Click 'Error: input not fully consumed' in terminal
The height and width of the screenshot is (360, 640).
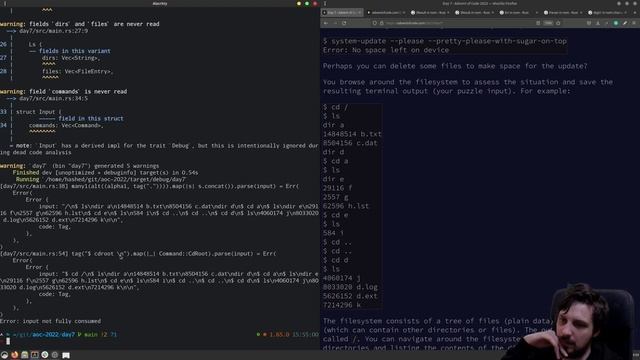[x=50, y=321]
